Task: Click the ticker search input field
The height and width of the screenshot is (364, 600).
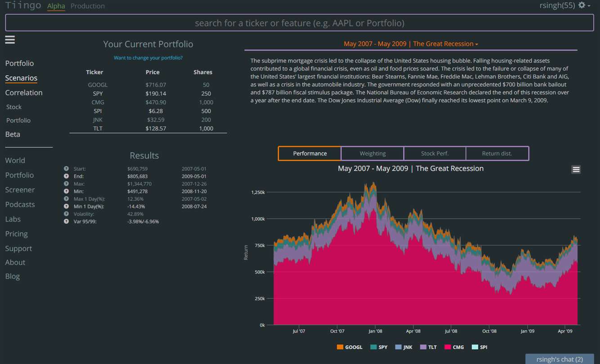Action: click(300, 23)
